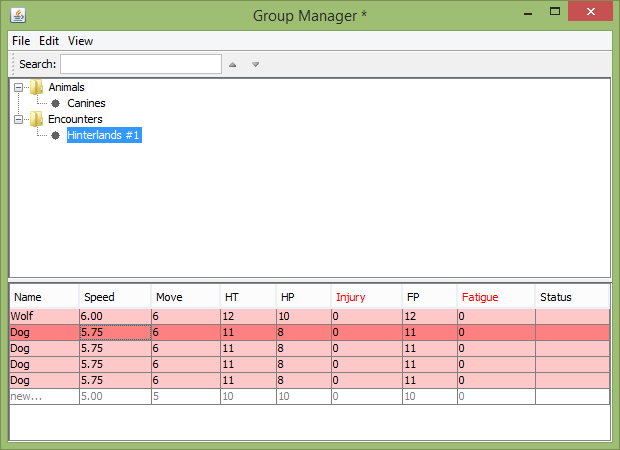Select the Encounters folder label
Viewport: 620px width, 450px height.
75,119
